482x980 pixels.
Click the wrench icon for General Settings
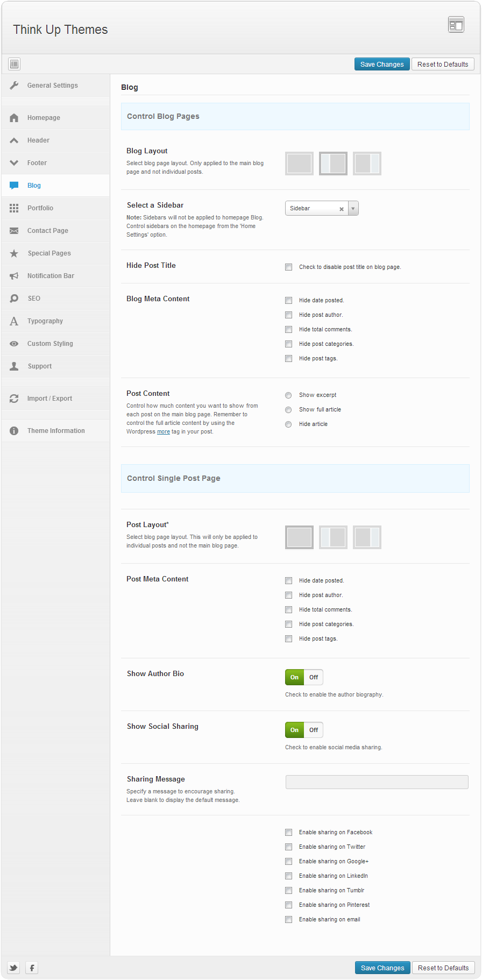[15, 86]
